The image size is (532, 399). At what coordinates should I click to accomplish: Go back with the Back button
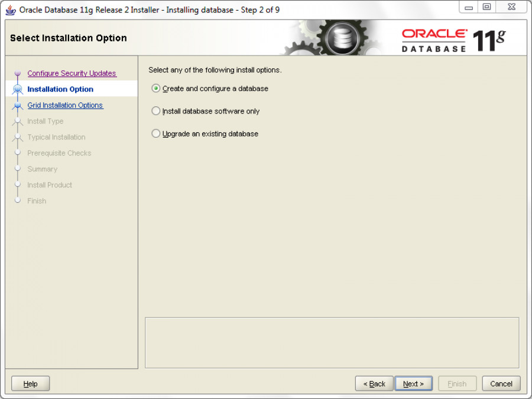[x=374, y=384]
